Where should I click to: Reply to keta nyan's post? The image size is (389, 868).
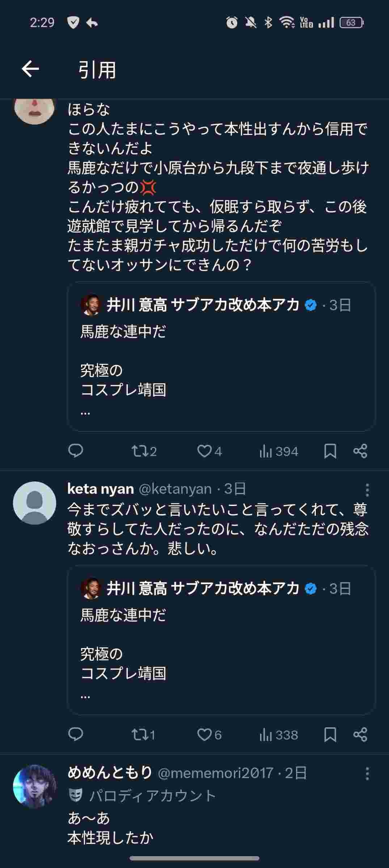(x=76, y=734)
